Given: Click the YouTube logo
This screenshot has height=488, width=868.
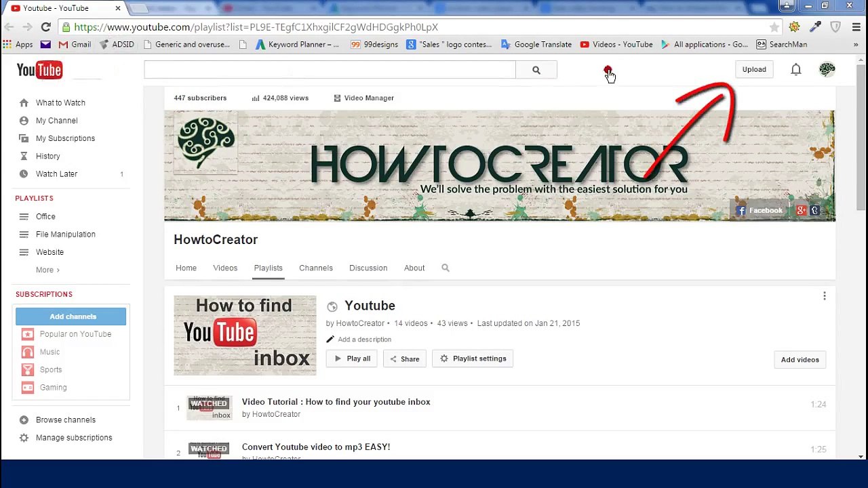Looking at the screenshot, I should coord(39,70).
